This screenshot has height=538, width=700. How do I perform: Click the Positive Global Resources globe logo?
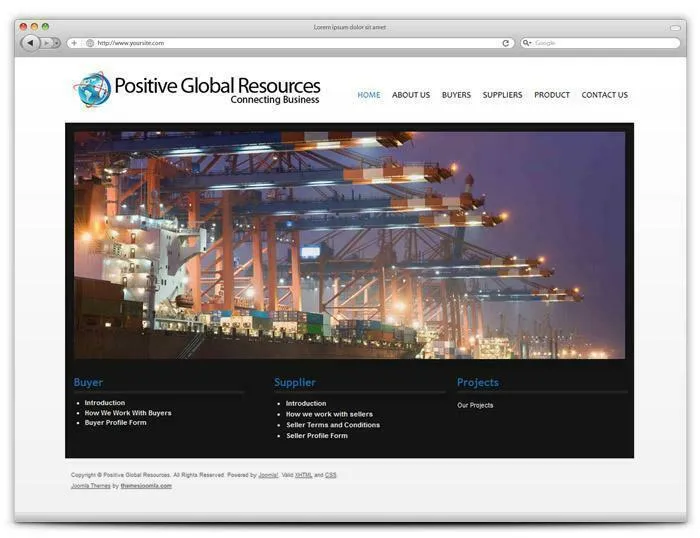tap(92, 89)
